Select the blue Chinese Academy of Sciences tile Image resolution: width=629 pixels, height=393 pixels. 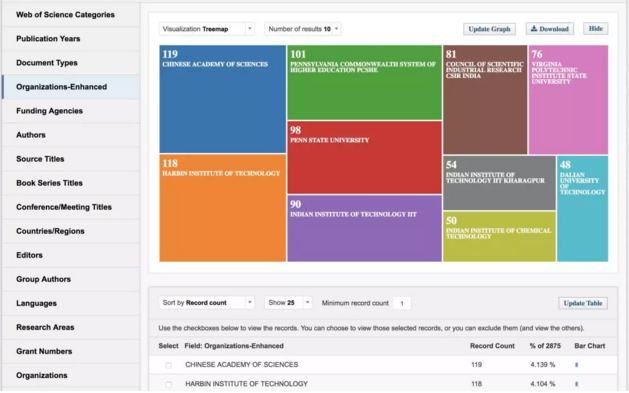point(223,99)
